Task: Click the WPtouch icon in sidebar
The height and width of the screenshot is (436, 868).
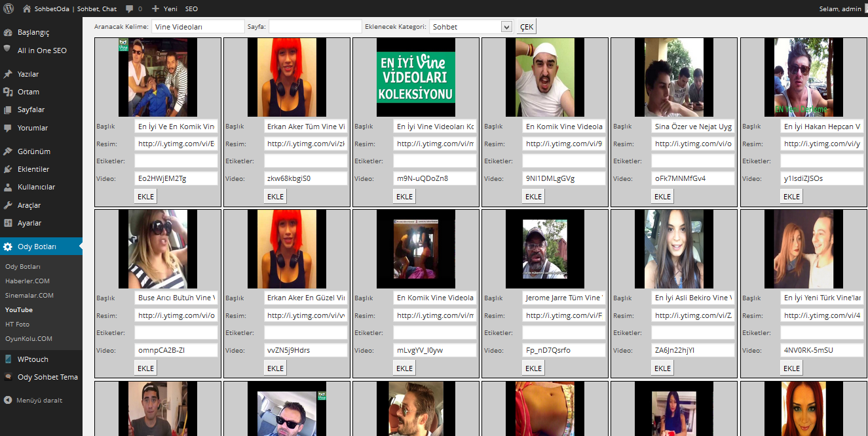Action: click(x=7, y=359)
